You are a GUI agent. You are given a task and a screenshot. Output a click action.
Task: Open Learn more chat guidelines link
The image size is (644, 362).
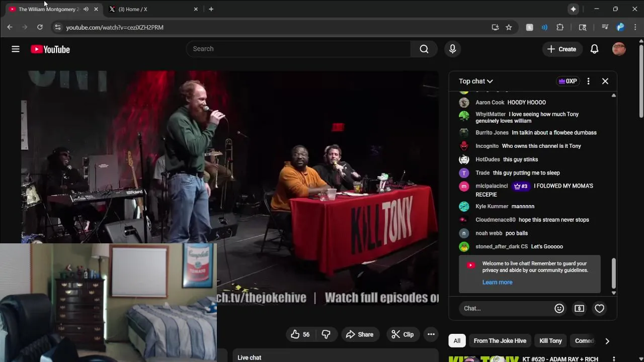pos(497,282)
